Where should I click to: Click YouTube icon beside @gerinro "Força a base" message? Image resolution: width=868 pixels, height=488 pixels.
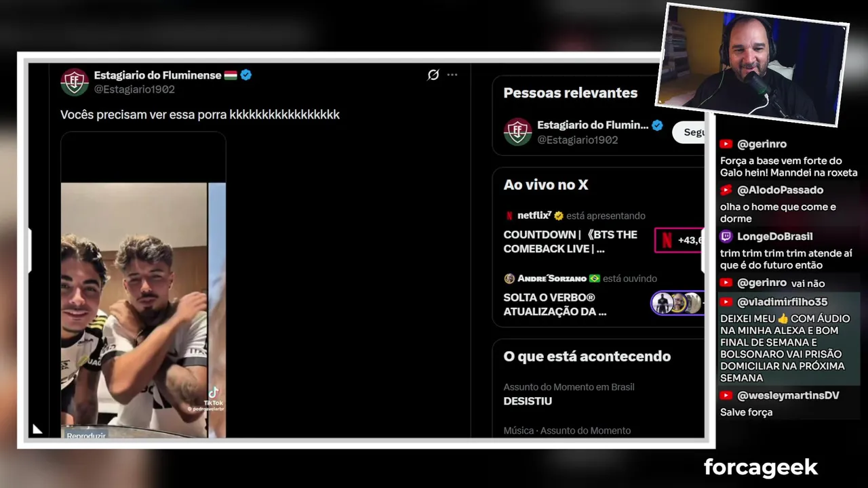726,144
